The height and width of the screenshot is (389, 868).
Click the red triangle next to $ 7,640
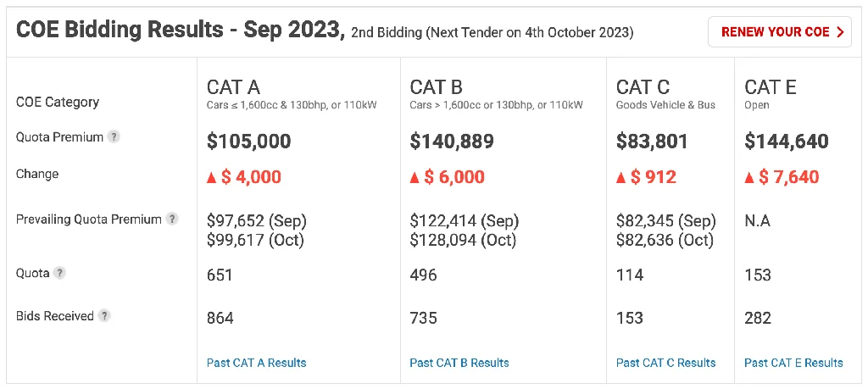(x=749, y=178)
